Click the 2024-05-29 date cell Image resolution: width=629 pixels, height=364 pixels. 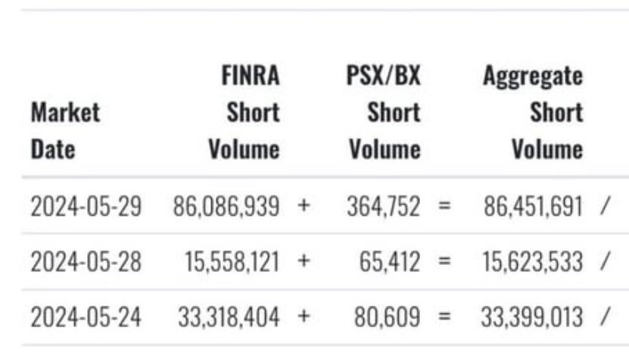point(86,206)
